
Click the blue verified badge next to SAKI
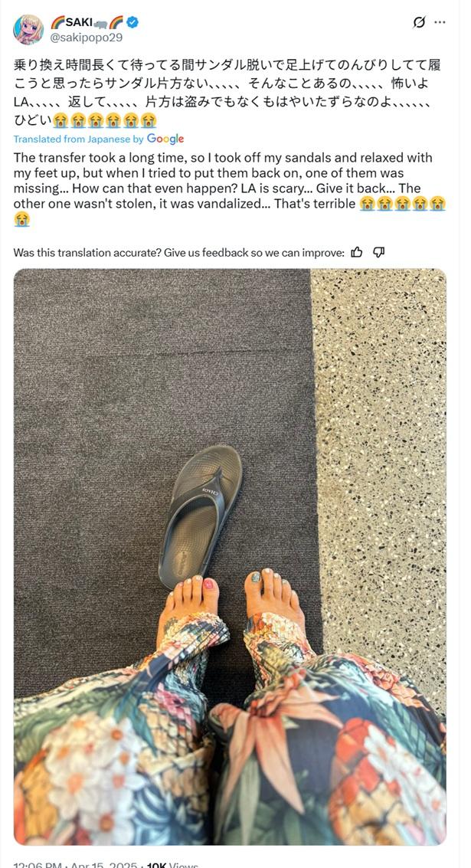pyautogui.click(x=132, y=23)
